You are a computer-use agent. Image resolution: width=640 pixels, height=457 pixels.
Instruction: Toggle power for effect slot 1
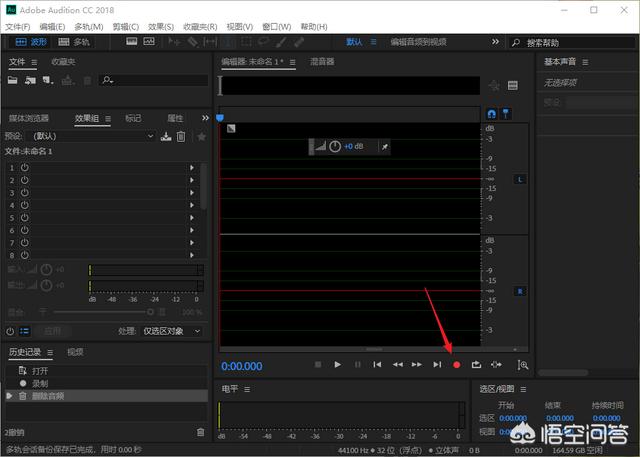[x=24, y=168]
